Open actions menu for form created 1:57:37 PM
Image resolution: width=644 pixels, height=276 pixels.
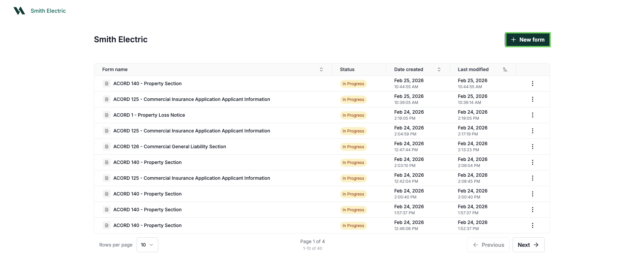pos(533,210)
